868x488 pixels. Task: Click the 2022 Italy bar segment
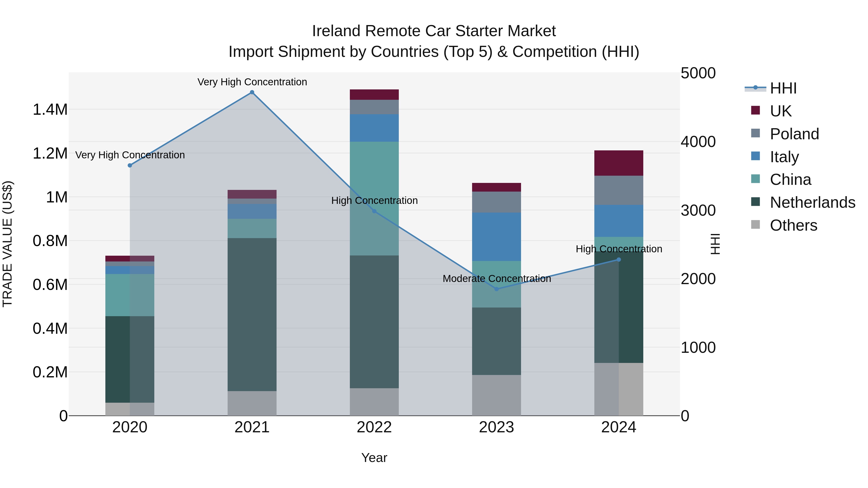pos(374,128)
